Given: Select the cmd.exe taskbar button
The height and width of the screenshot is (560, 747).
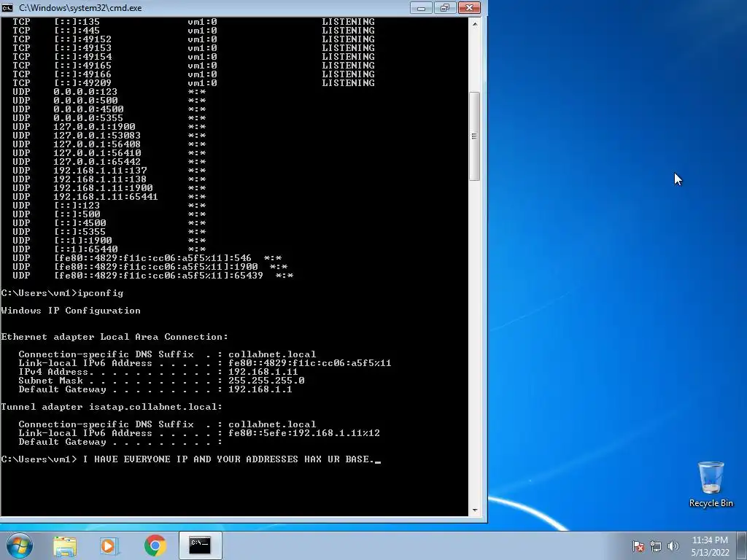Looking at the screenshot, I should tap(200, 545).
